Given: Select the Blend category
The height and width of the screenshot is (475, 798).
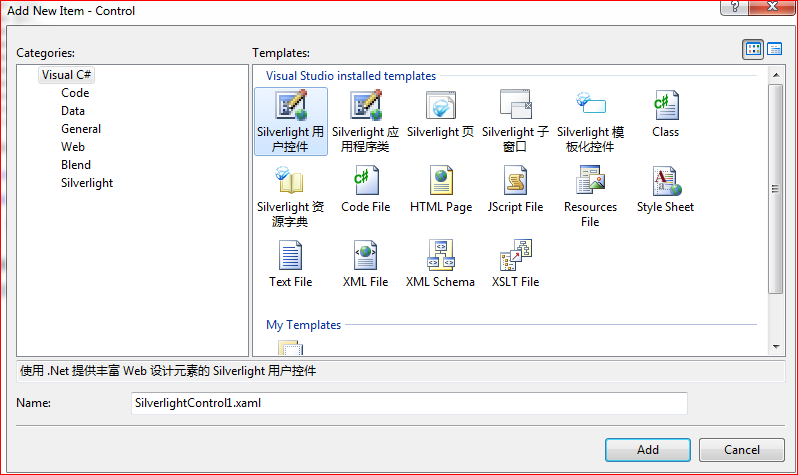Looking at the screenshot, I should [x=76, y=165].
